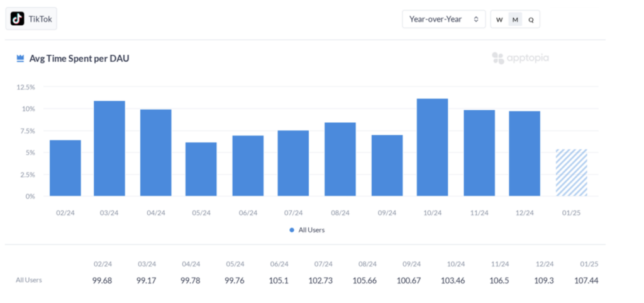Select monthly M granularity
The height and width of the screenshot is (303, 644).
[515, 20]
